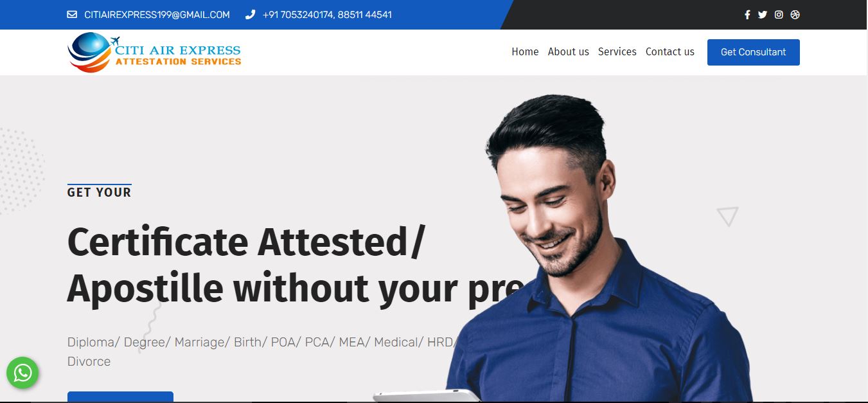Open the Contact us menu item
The height and width of the screenshot is (403, 868).
(669, 52)
